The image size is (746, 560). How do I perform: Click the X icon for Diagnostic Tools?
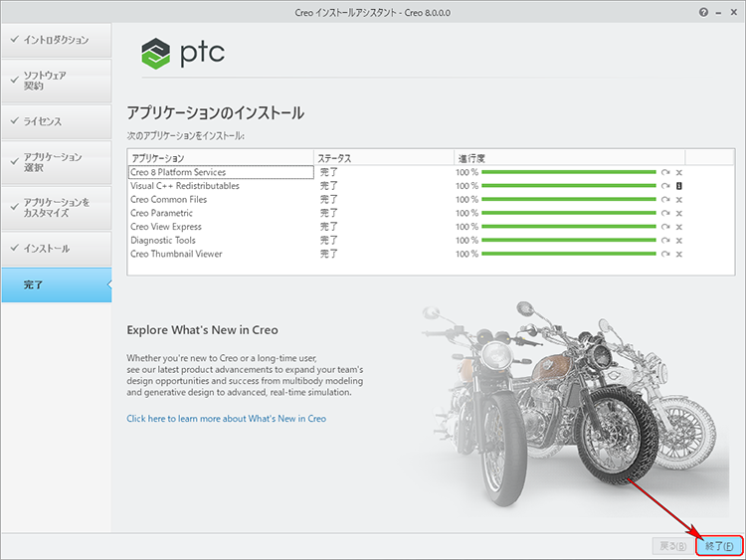click(679, 241)
